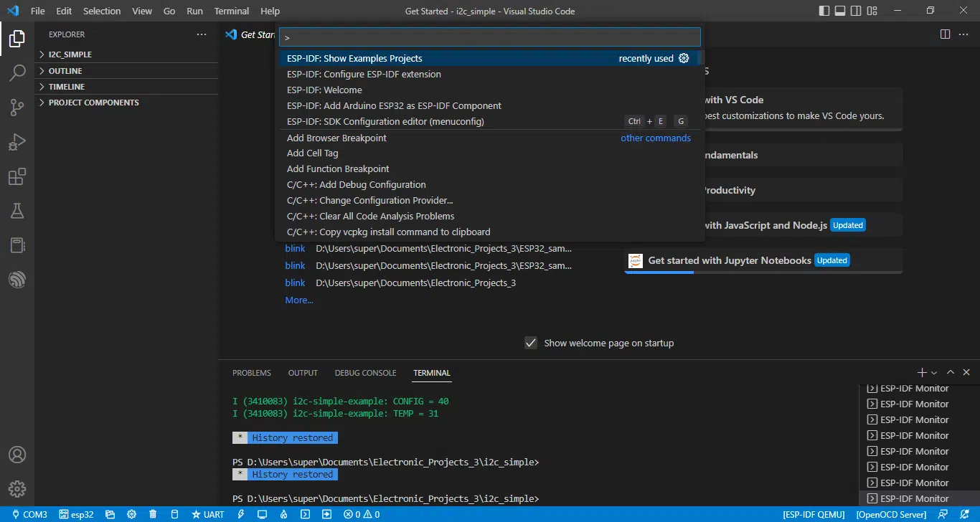This screenshot has height=522, width=980.
Task: Open Explorer views and more actions ellipsis
Action: pyautogui.click(x=202, y=34)
